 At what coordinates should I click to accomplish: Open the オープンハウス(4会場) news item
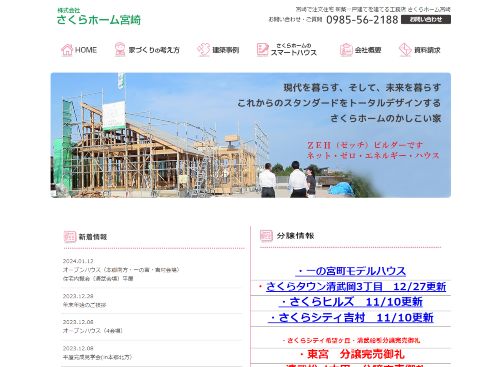click(x=93, y=331)
